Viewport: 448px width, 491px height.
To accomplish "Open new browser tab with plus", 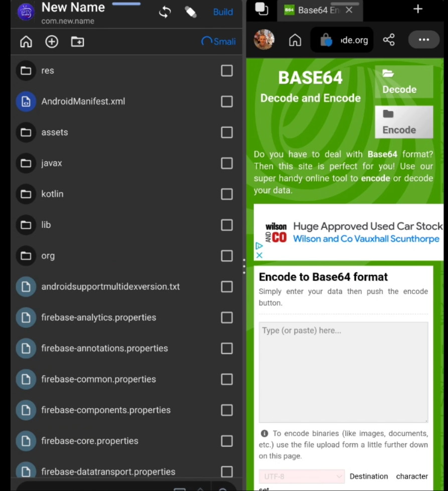I will 418,9.
